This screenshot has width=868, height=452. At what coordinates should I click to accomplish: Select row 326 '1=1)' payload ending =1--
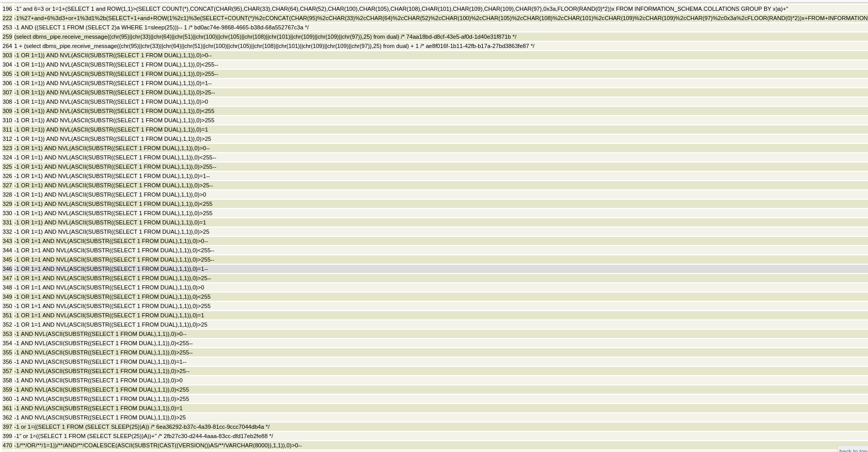point(112,176)
